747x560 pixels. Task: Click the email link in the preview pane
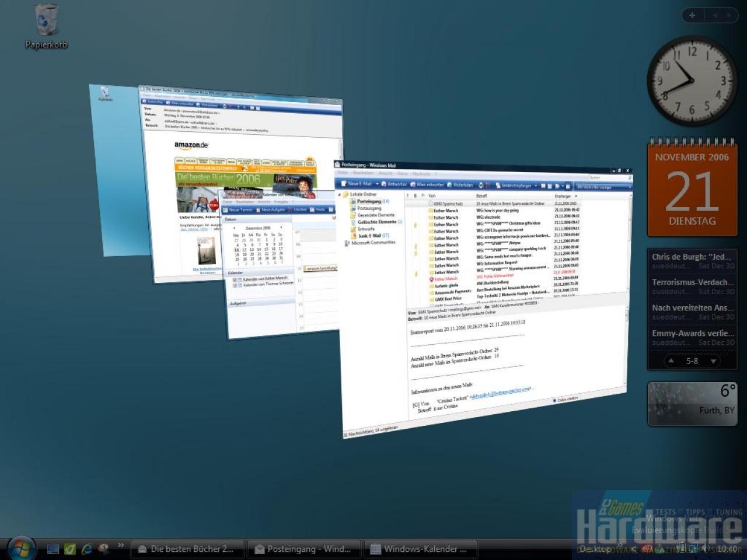501,393
